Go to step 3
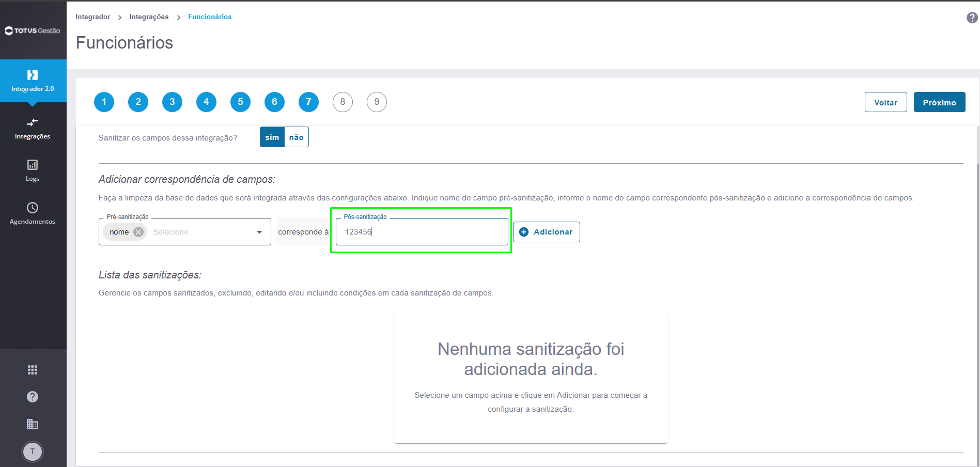The width and height of the screenshot is (980, 467). coord(173,102)
